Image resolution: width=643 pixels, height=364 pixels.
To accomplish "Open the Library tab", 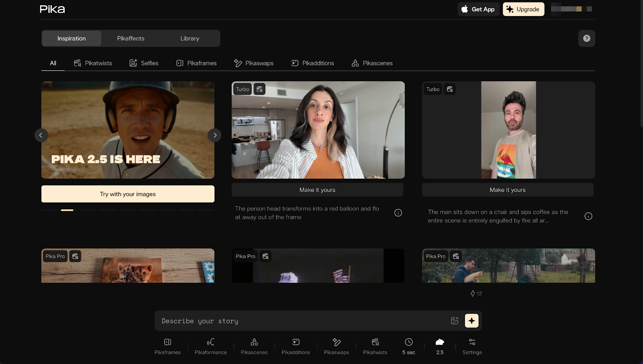I will [189, 38].
